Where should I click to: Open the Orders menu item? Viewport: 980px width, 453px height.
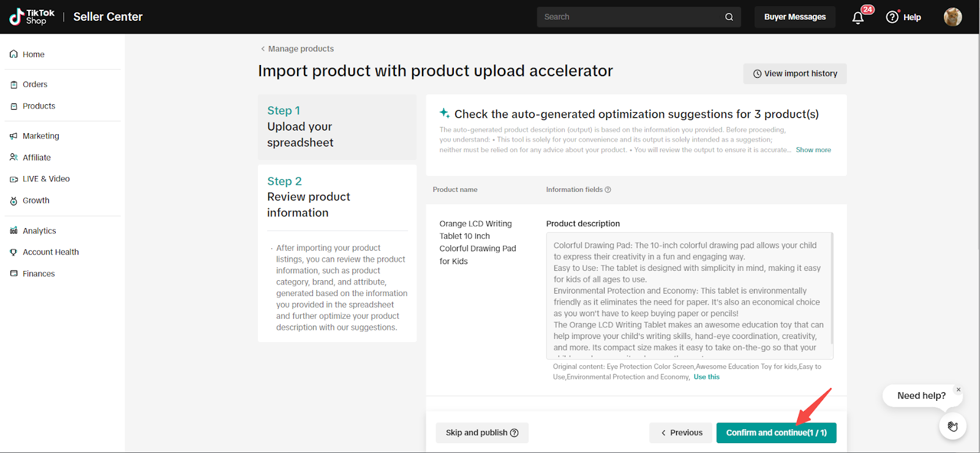coord(35,85)
